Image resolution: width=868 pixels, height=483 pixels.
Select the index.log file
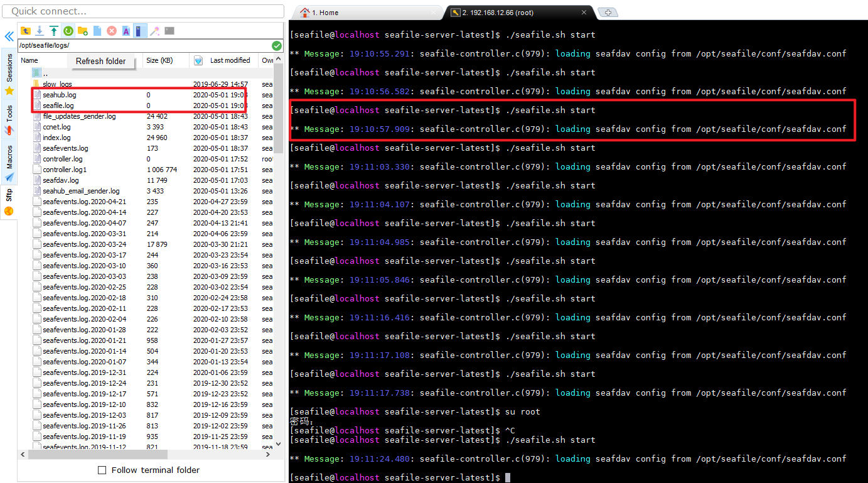56,138
